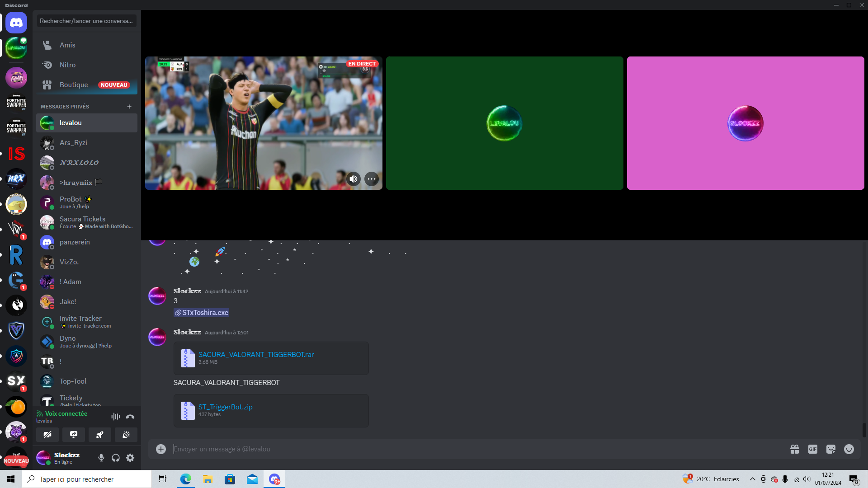Image resolution: width=868 pixels, height=488 pixels.
Task: Click the Voix connectée status text
Action: [x=66, y=413]
